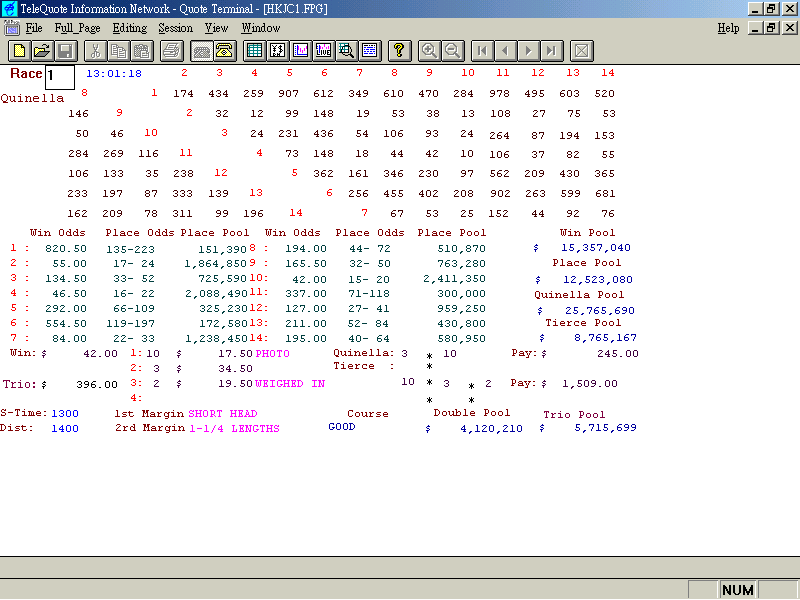Click the time value 13:01:18
800x600 pixels.
pyautogui.click(x=114, y=74)
